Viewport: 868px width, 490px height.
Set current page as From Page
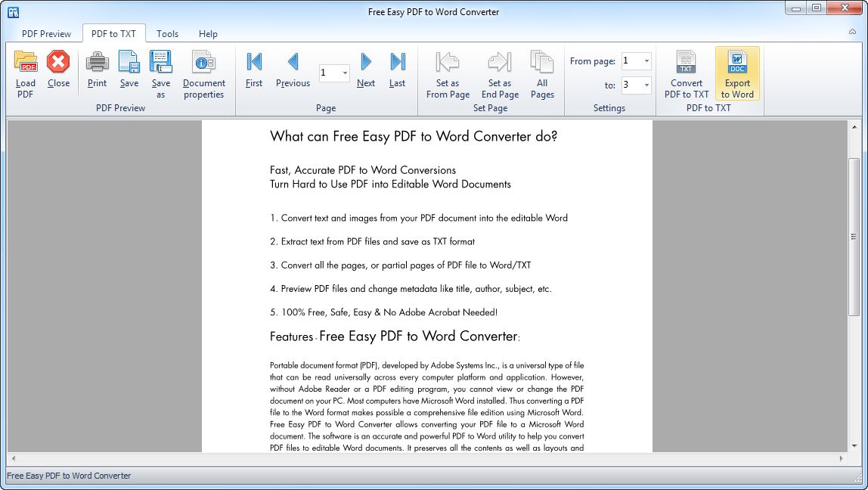tap(447, 73)
